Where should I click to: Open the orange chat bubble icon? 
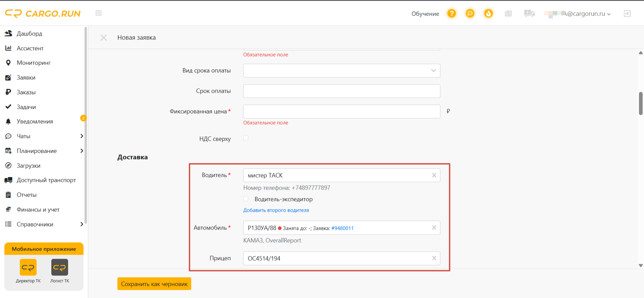pos(470,13)
